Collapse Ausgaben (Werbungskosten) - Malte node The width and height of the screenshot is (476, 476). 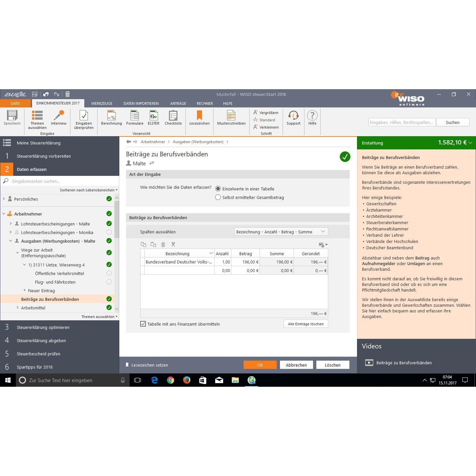[11, 241]
